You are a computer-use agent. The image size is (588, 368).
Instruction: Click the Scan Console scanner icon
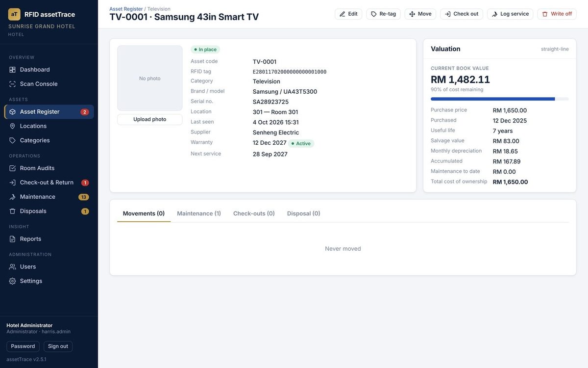[x=13, y=84]
